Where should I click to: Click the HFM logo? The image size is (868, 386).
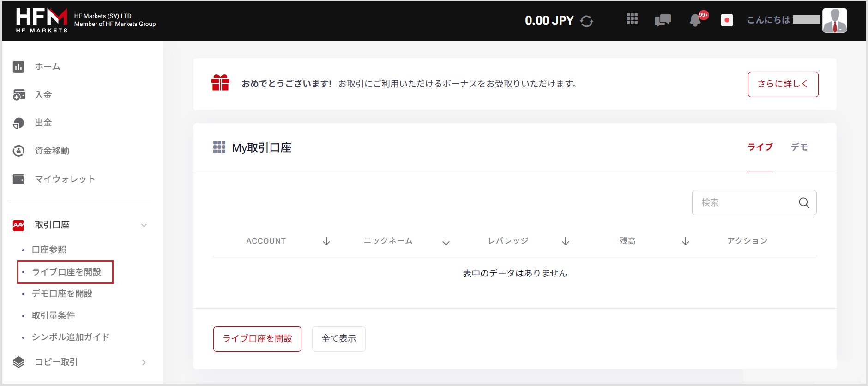tap(42, 20)
